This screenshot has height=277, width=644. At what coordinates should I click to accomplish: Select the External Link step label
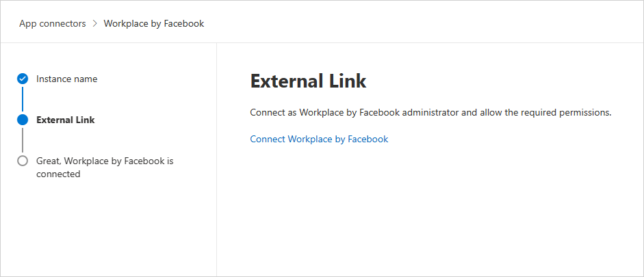click(66, 120)
